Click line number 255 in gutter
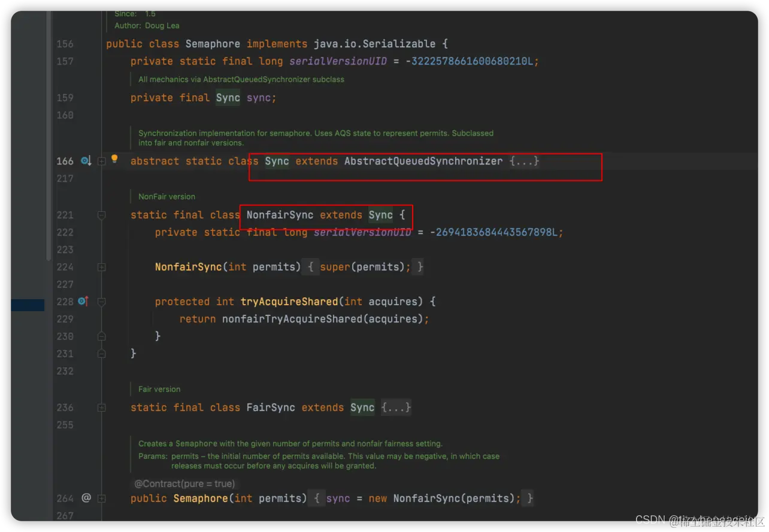The width and height of the screenshot is (769, 532). 65,425
